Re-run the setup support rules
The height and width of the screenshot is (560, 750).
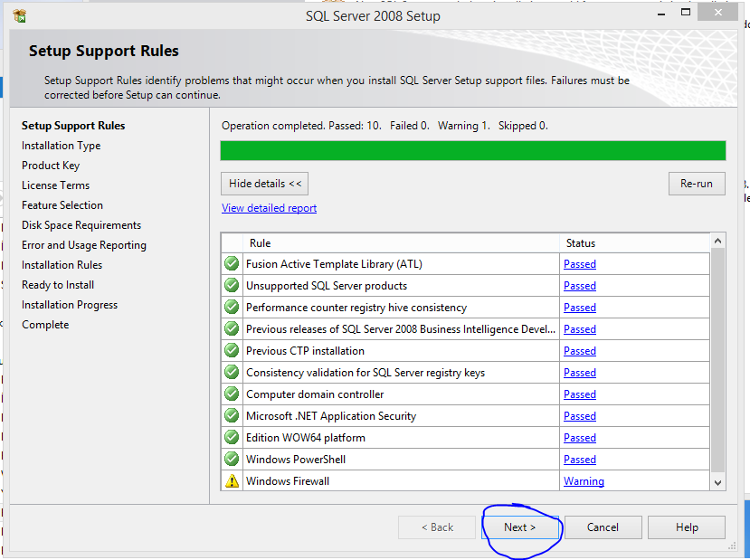point(697,184)
